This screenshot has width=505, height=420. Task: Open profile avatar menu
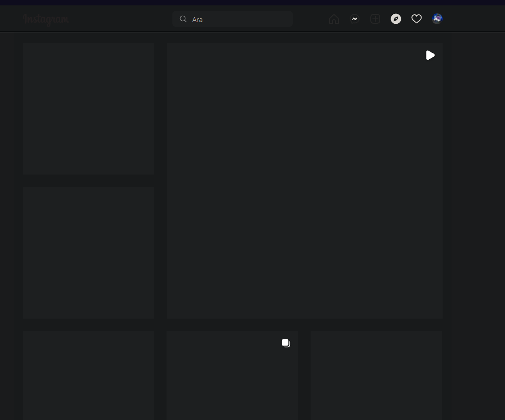pos(437,19)
